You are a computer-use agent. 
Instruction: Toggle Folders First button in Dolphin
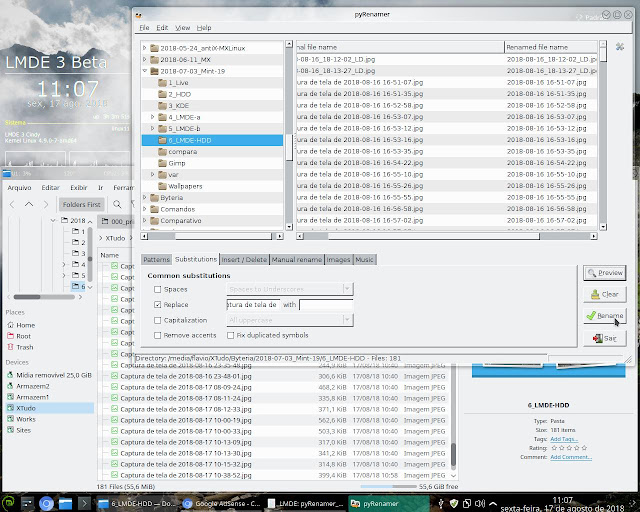(81, 204)
